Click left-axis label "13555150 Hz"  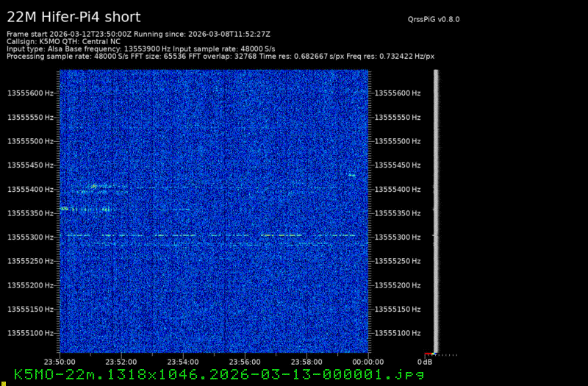[x=30, y=310]
